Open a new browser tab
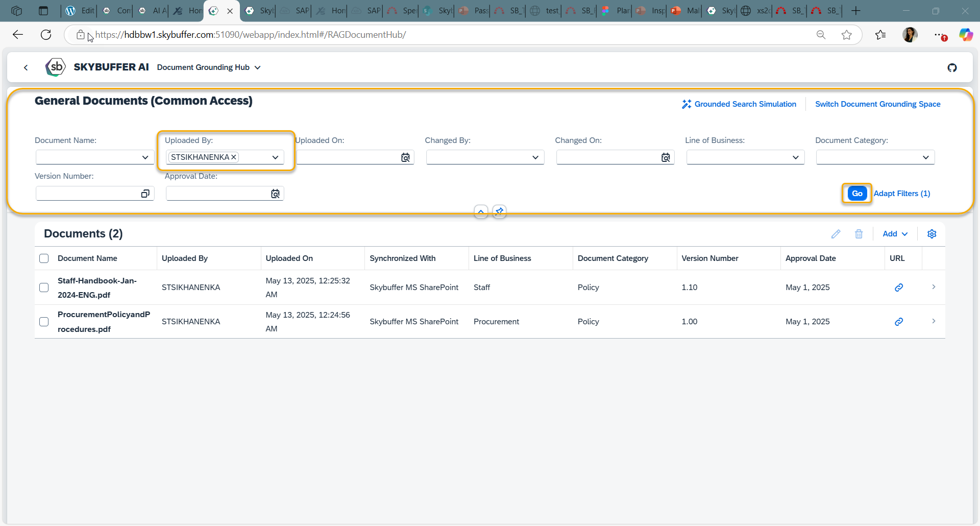980x526 pixels. [856, 11]
